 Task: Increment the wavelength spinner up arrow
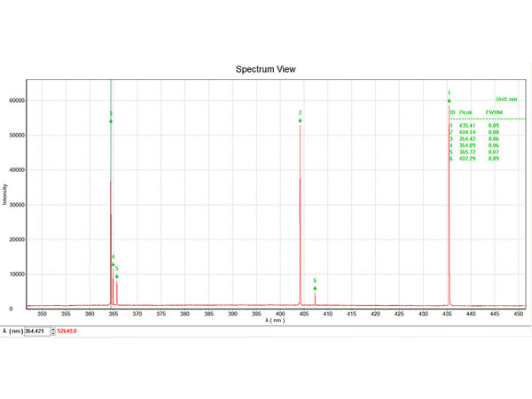coord(52,328)
